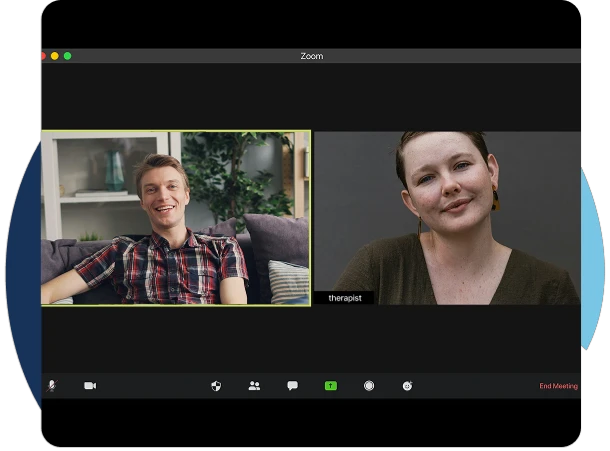
Task: Close the Zoom window via red button
Action: pyautogui.click(x=43, y=56)
